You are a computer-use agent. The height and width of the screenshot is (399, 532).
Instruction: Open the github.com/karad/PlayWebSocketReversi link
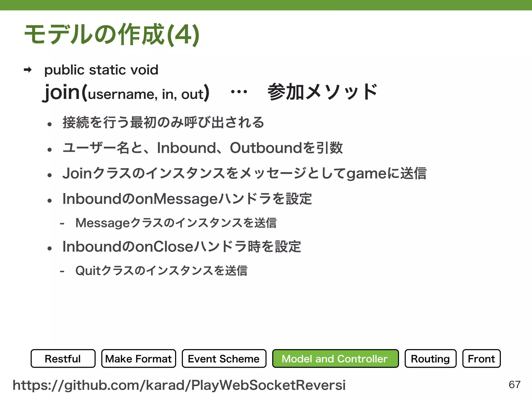[x=179, y=385]
